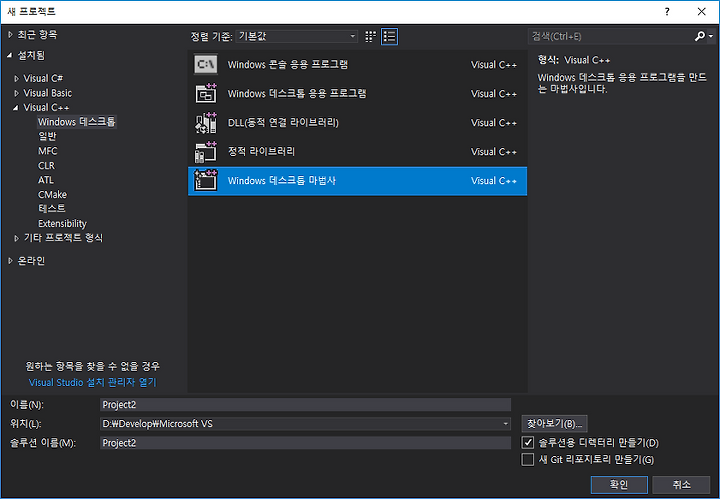Select the 정적 라이브러리 template name
This screenshot has height=499, width=720.
pos(261,151)
